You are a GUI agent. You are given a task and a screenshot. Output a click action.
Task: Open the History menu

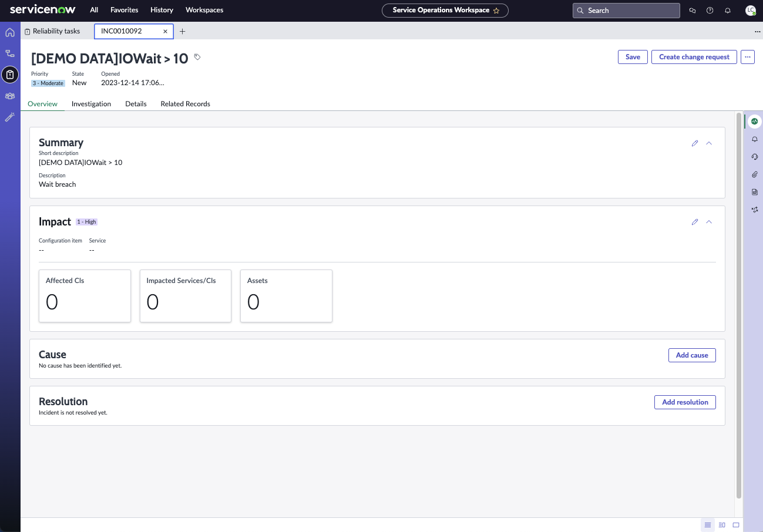[162, 10]
